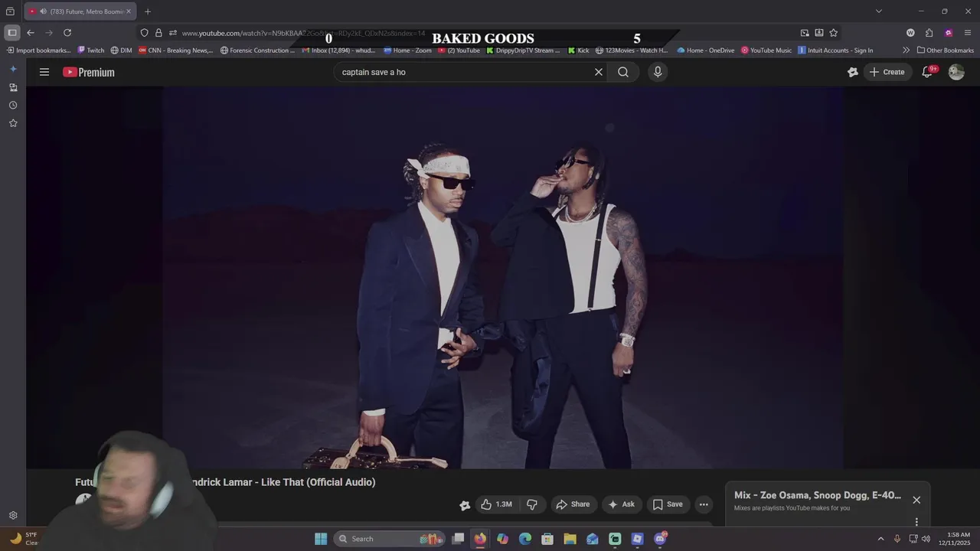980x551 pixels.
Task: Open the Intuit Accounts - Sign In bookmark
Action: 835,51
